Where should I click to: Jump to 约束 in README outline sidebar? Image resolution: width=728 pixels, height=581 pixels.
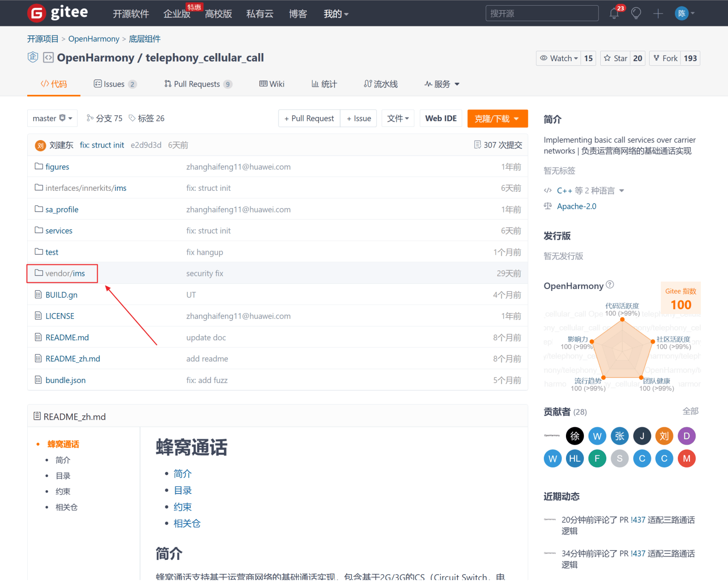click(63, 492)
